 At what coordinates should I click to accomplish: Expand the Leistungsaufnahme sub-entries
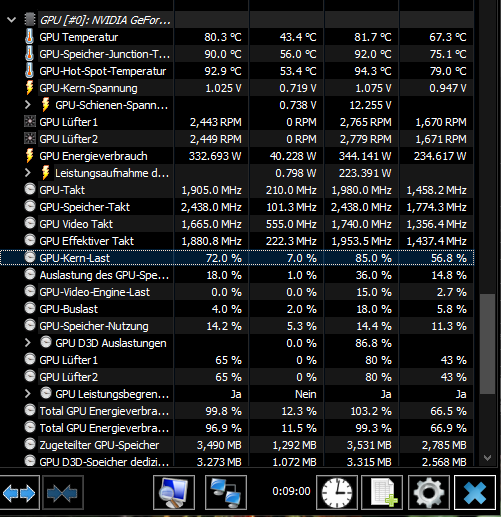click(x=28, y=173)
